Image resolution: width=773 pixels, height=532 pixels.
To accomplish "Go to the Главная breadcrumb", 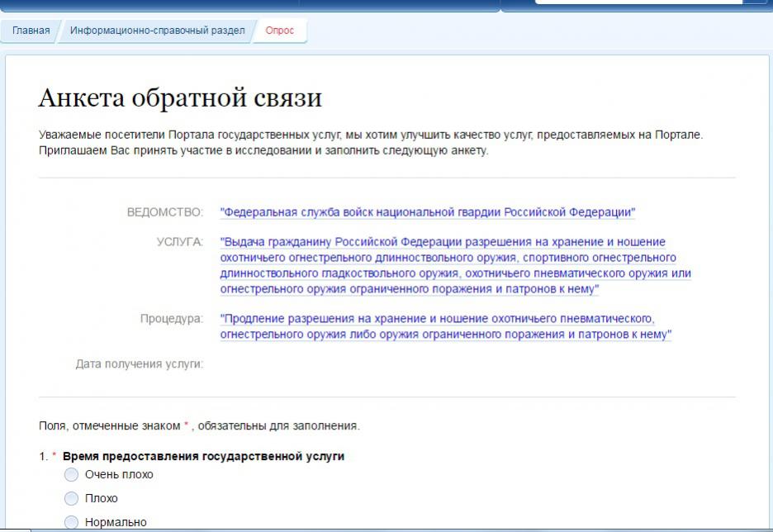I will (31, 31).
